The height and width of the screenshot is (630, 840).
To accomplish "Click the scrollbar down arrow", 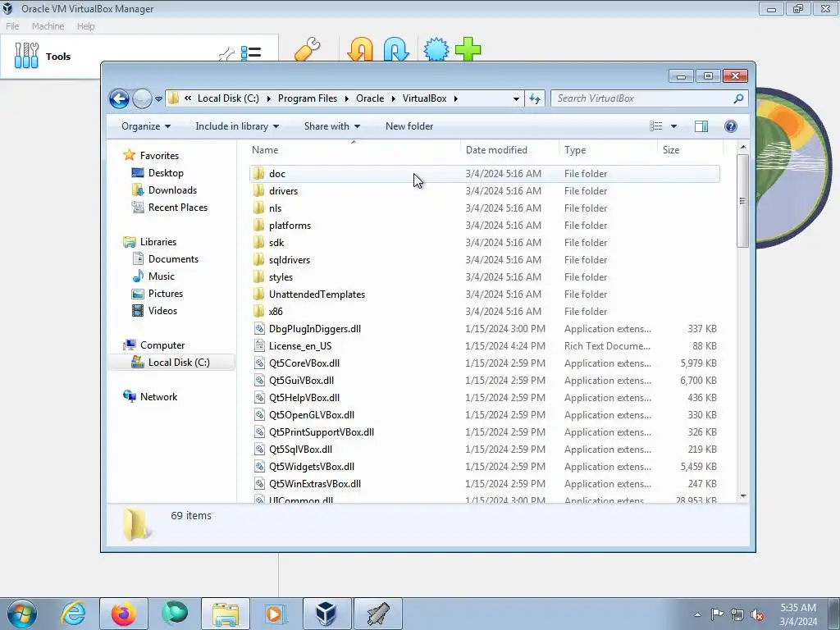I will [743, 495].
